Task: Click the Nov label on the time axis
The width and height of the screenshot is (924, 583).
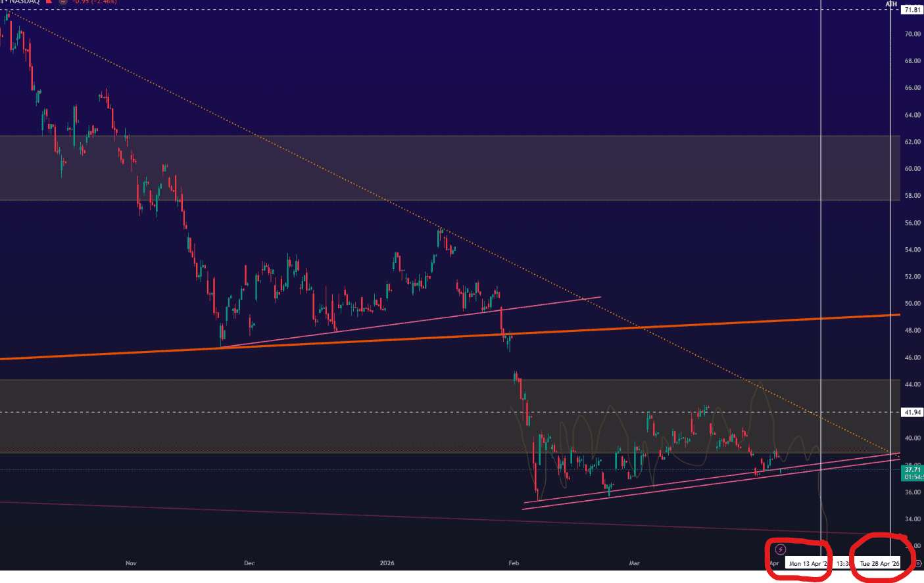Action: 131,563
